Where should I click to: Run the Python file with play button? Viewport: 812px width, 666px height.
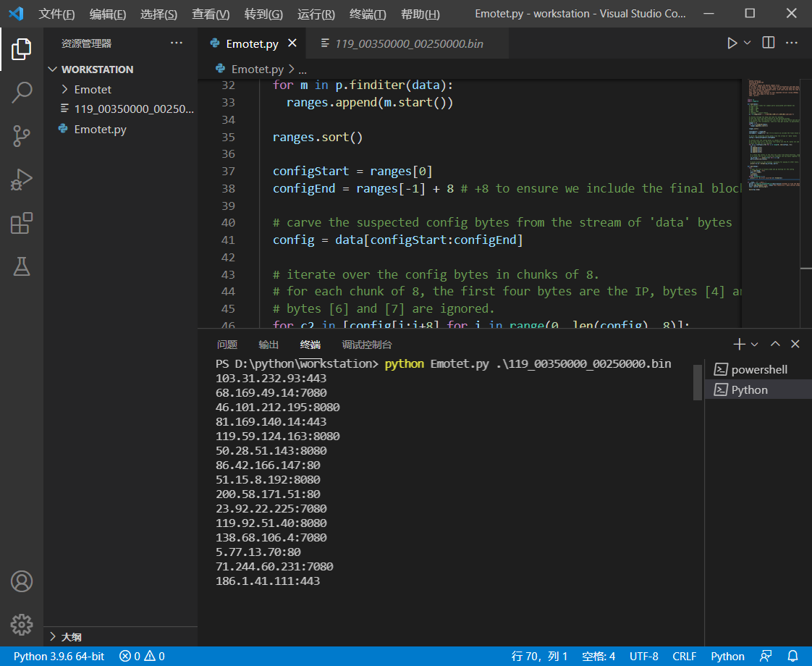pos(732,43)
